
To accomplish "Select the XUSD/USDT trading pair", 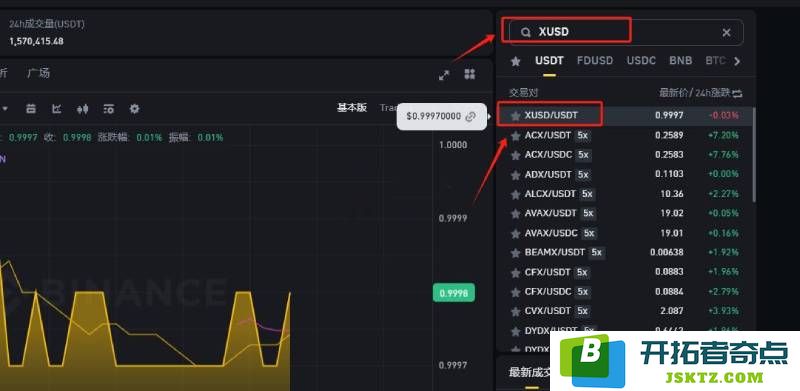I will pos(626,116).
